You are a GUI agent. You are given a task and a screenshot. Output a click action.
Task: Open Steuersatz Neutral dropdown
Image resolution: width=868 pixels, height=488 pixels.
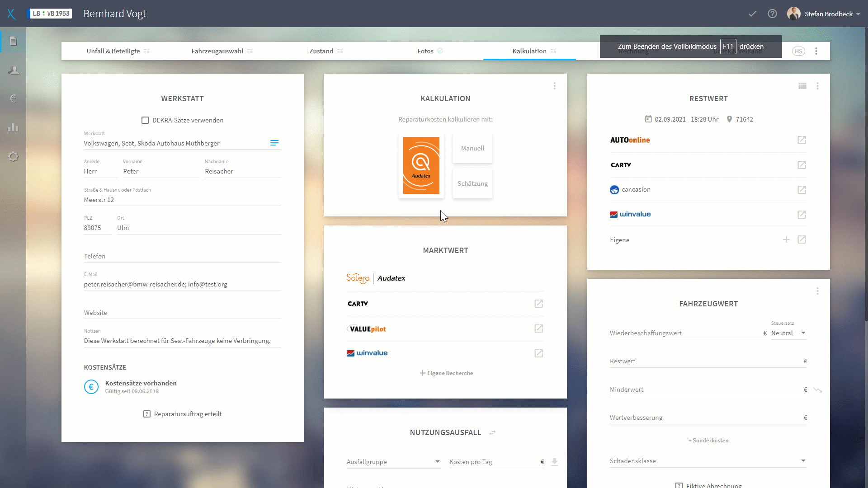coord(788,333)
